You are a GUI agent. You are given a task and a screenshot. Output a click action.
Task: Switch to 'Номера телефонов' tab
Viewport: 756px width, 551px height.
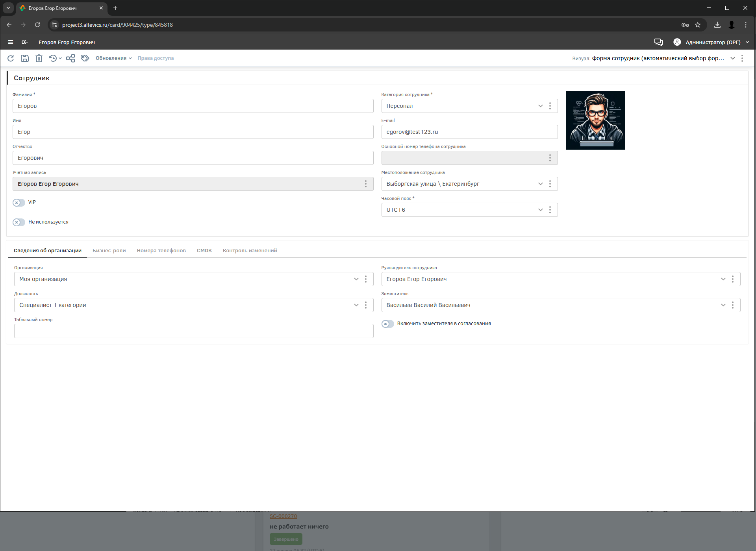point(161,251)
